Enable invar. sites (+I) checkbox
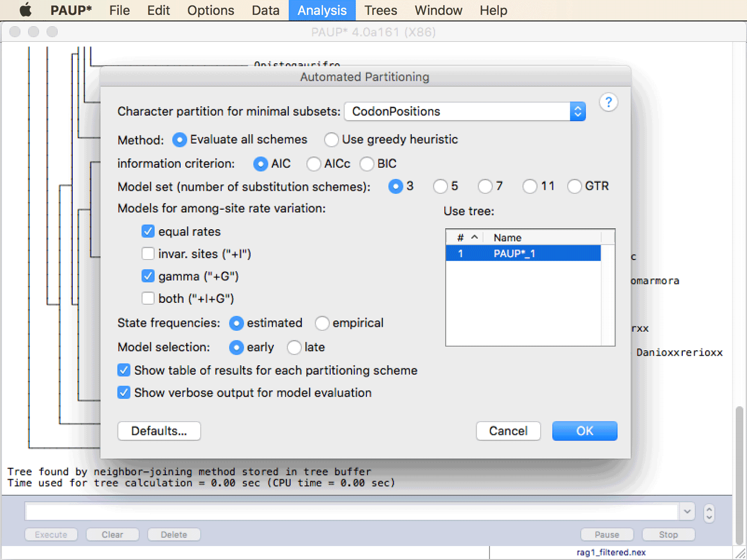The height and width of the screenshot is (560, 747). tap(148, 254)
